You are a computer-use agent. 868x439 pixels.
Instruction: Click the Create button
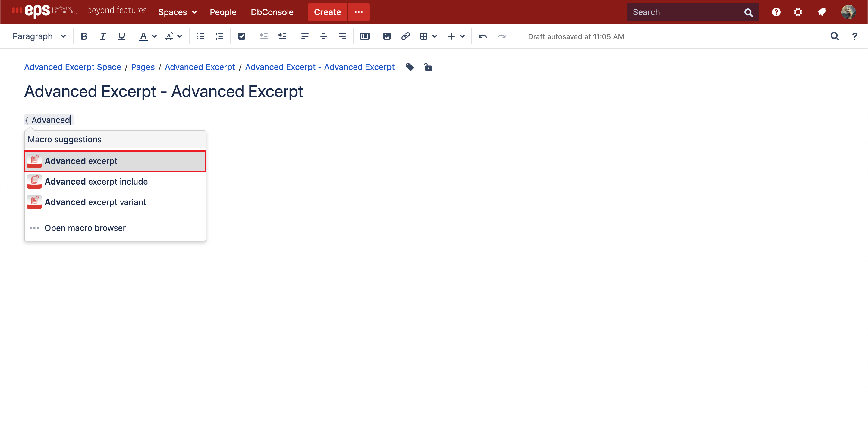(x=327, y=12)
